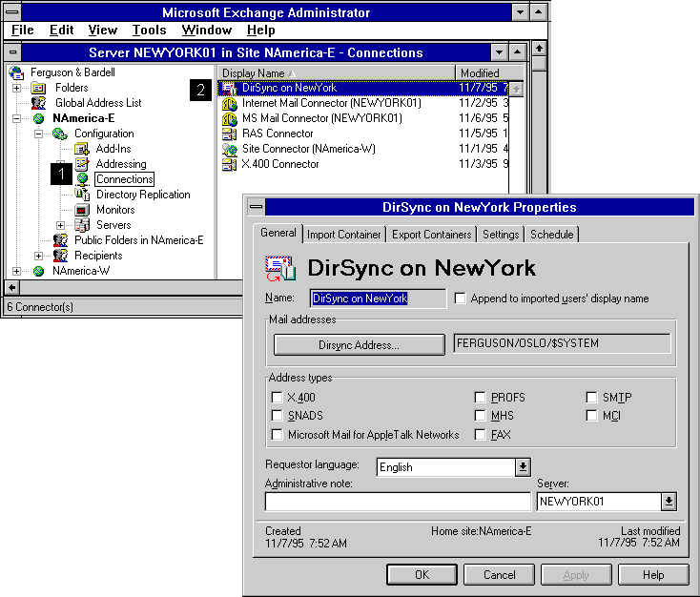700x597 pixels.
Task: Click the left scroll arrow under the tree
Action: (12, 288)
